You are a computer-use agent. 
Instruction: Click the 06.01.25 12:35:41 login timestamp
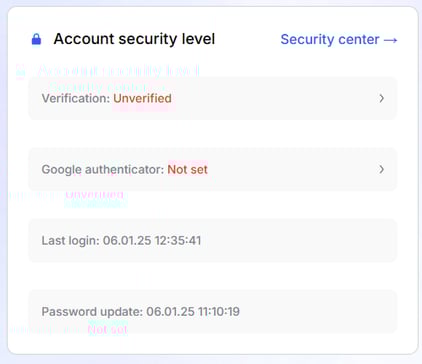152,241
